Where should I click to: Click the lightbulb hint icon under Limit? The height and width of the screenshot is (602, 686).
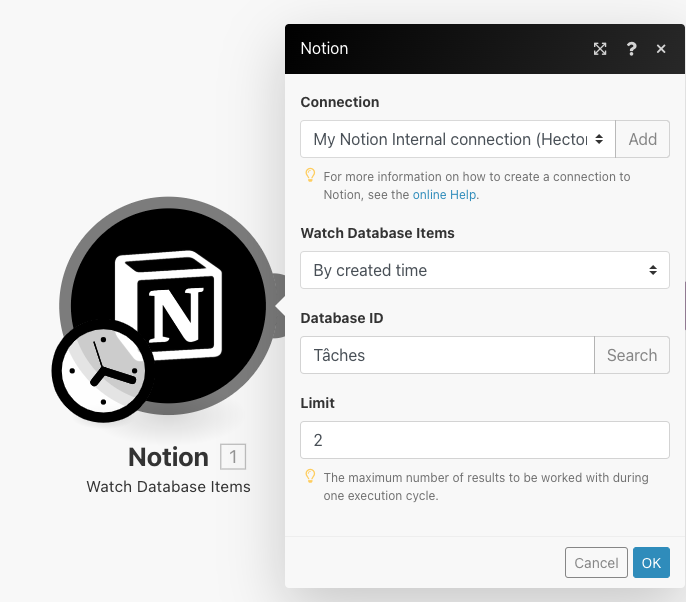click(310, 476)
